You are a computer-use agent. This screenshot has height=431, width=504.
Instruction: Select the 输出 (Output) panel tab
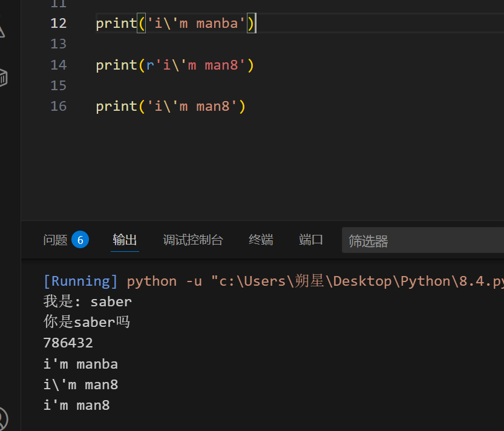[x=125, y=240]
